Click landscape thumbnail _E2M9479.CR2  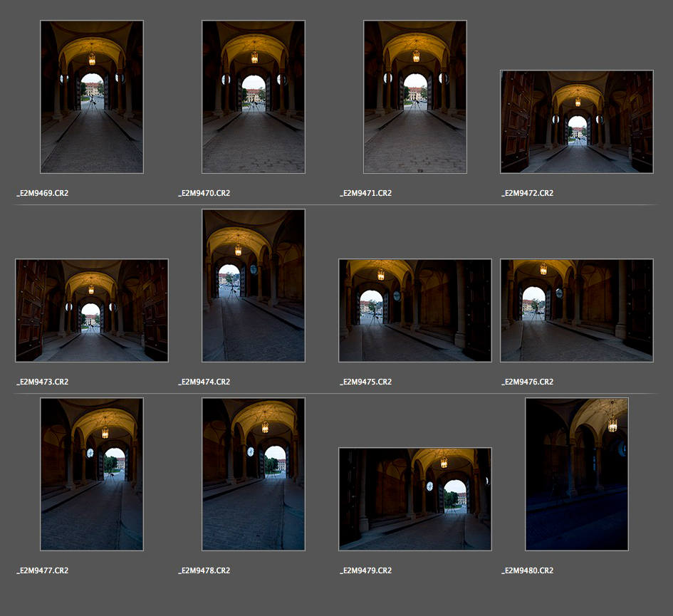click(x=415, y=499)
